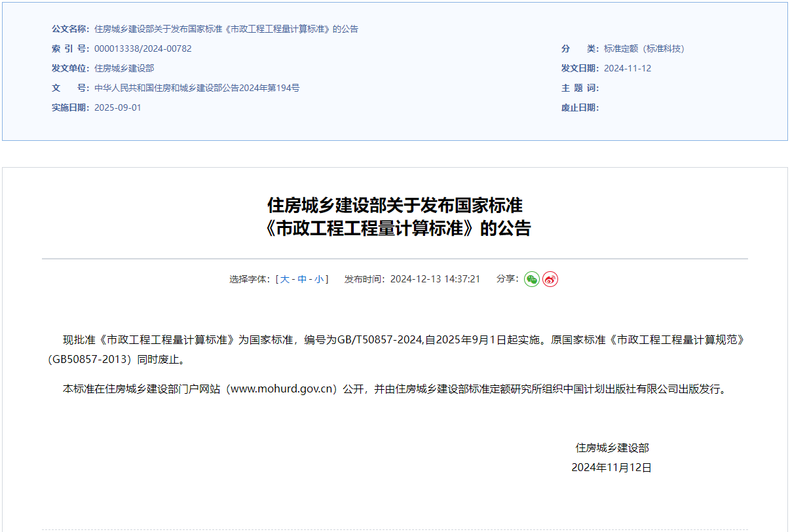Click the standard code GB/T50857-2024 in paragraph

(380, 340)
